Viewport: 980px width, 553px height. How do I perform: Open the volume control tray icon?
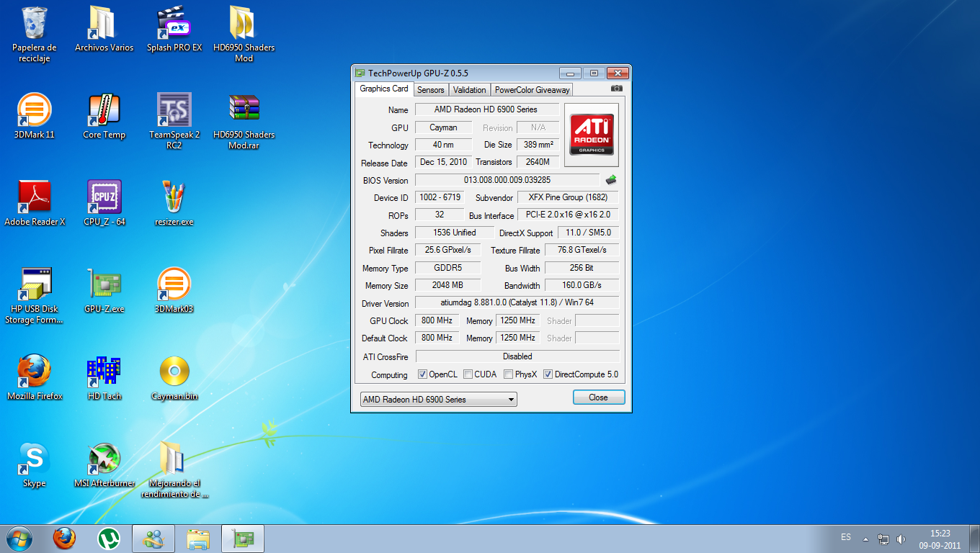tap(901, 539)
